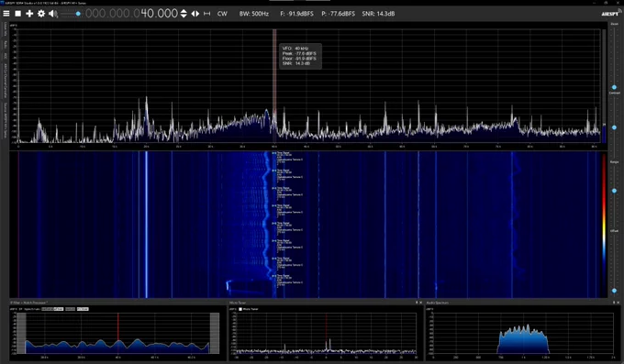Open the hamburger main menu
Viewport: 624px width, 364px height.
[x=6, y=14]
